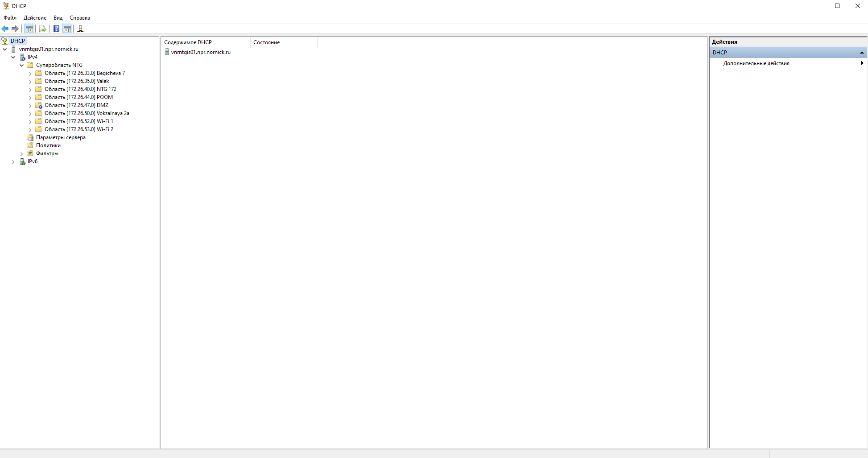The height and width of the screenshot is (458, 868).
Task: Select vnrntgis01.npr.nornick.ru in the content list
Action: coord(201,52)
